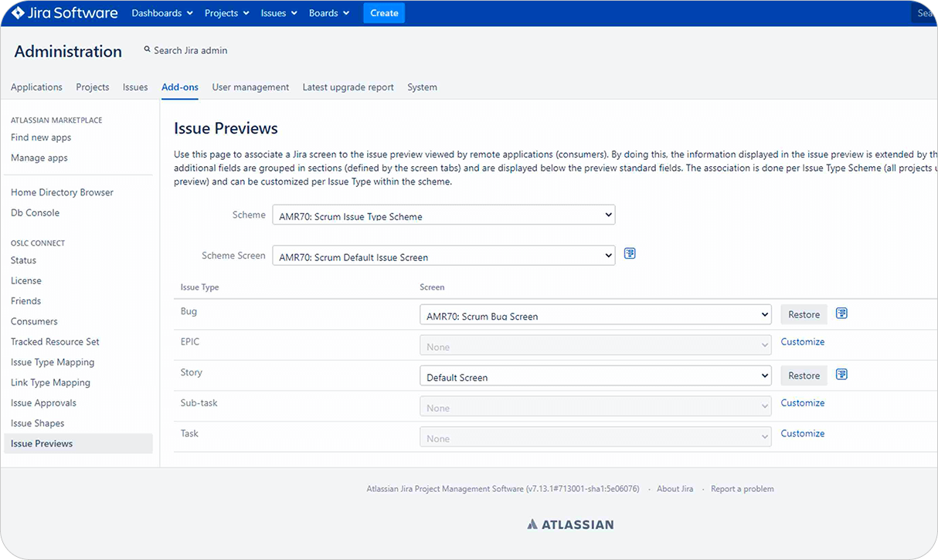
Task: Open the Issues top menu
Action: tap(279, 13)
